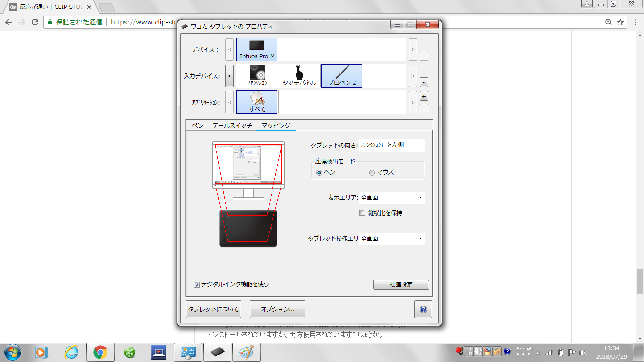Choose the タッチパネル input device
This screenshot has height=363, width=644.
point(299,75)
